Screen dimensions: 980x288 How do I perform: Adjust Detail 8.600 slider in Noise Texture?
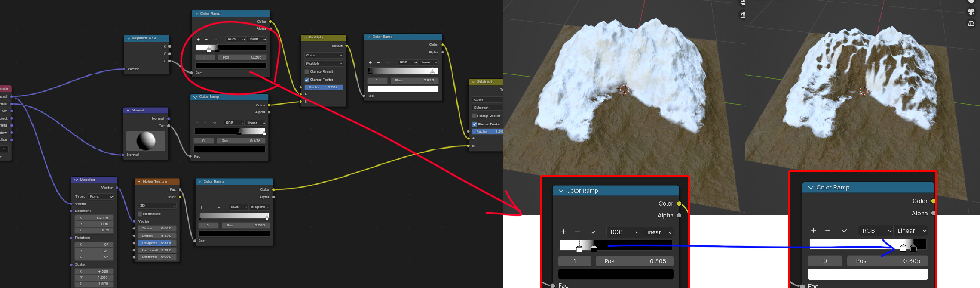point(157,236)
